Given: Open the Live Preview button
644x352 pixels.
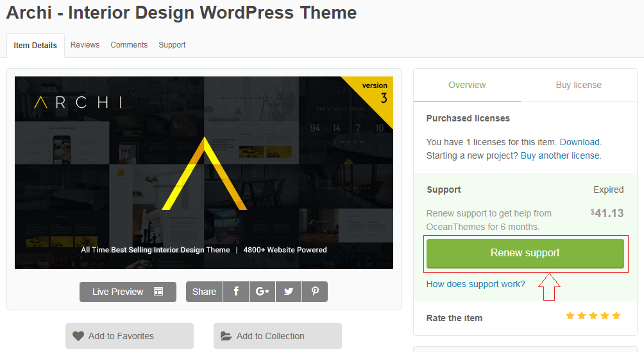Looking at the screenshot, I should 128,292.
